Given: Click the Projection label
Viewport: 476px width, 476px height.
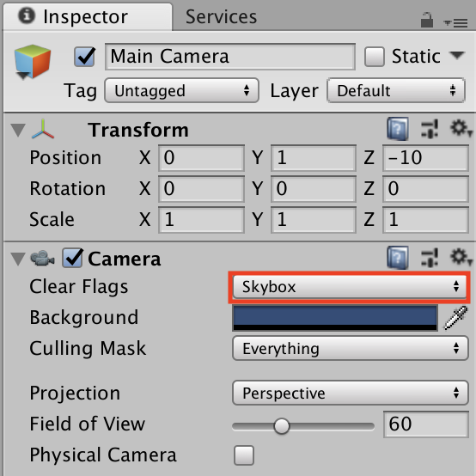Looking at the screenshot, I should click(75, 394).
